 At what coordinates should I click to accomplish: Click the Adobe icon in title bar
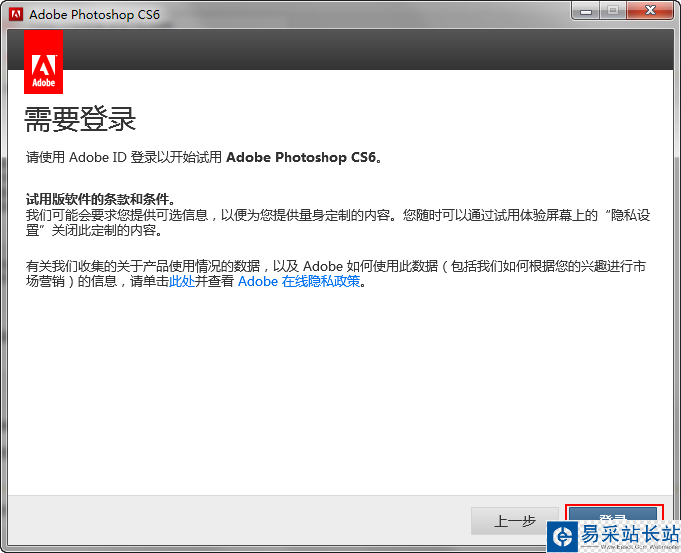16,14
